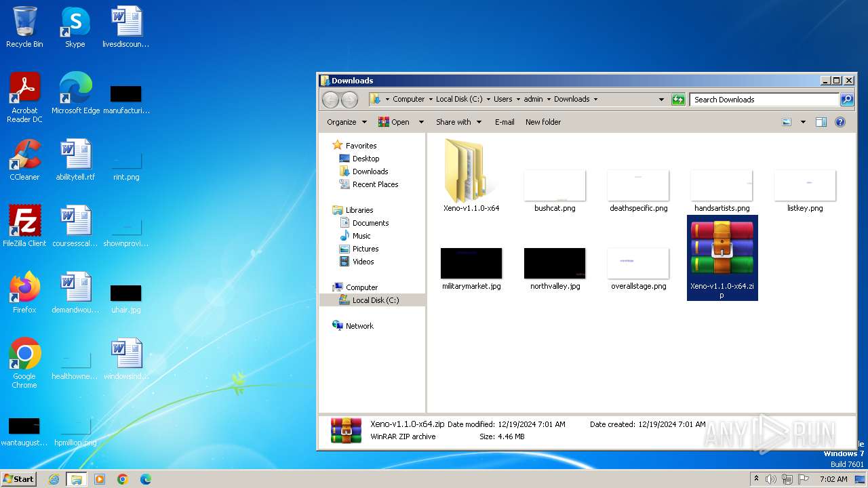Select Local Disk (C:) in the navigation pane
This screenshot has width=868, height=488.
372,300
